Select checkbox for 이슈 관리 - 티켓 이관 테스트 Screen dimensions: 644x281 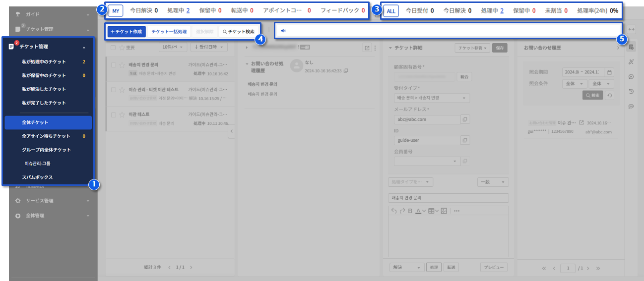click(114, 90)
